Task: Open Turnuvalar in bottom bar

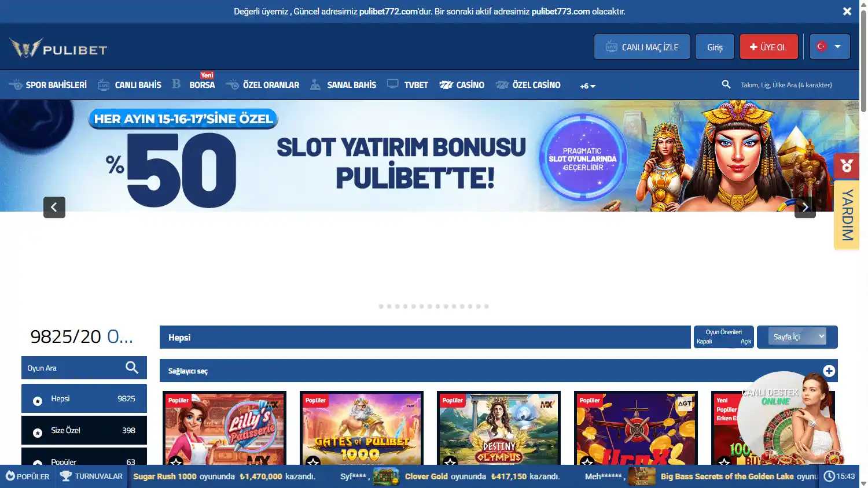Action: [x=91, y=476]
